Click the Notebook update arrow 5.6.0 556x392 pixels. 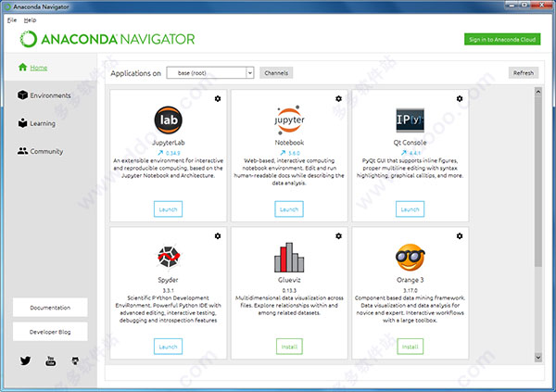[290, 153]
